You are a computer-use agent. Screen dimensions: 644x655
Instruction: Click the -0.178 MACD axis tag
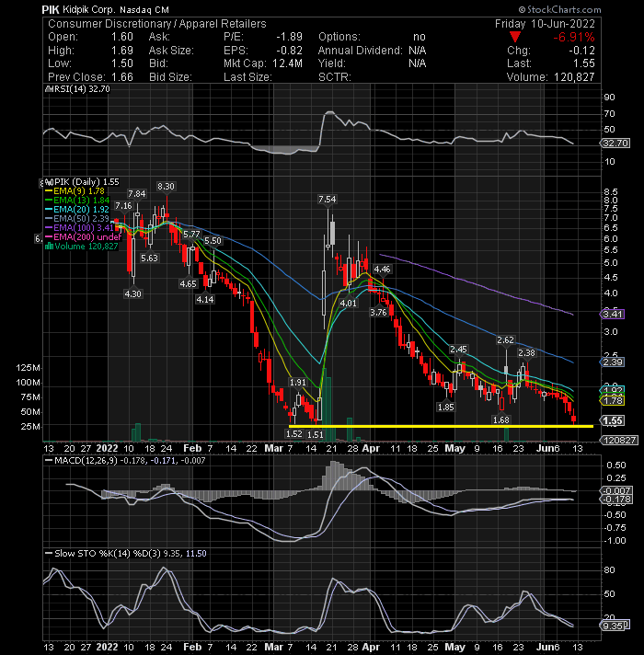[x=616, y=500]
